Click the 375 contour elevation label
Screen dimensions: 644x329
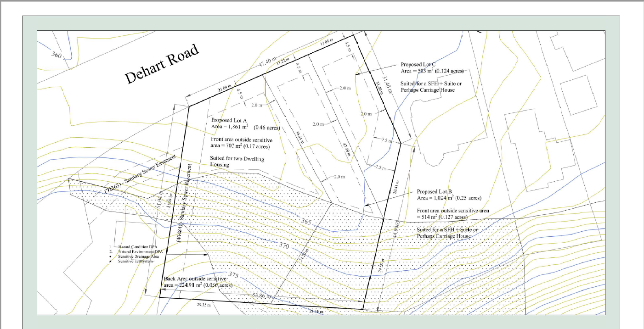(233, 276)
